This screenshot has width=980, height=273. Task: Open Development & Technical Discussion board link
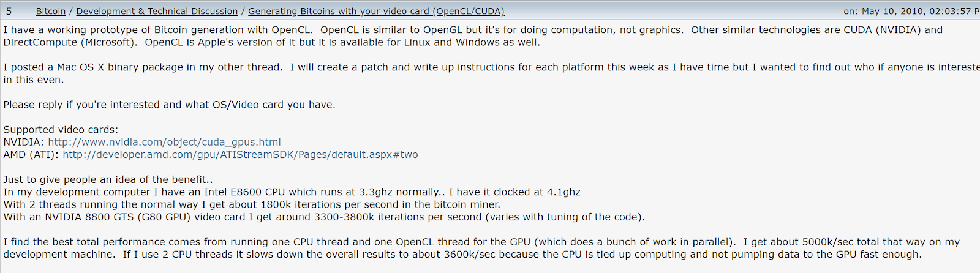[157, 11]
